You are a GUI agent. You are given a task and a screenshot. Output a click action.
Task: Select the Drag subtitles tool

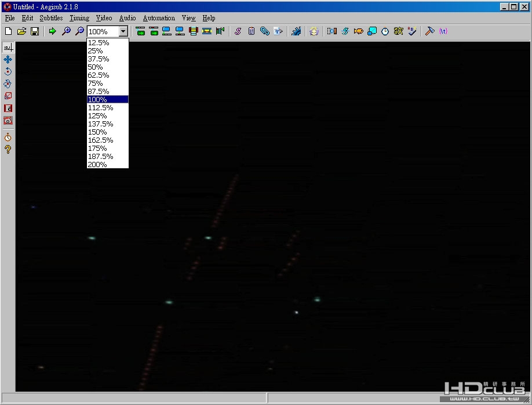tap(8, 60)
